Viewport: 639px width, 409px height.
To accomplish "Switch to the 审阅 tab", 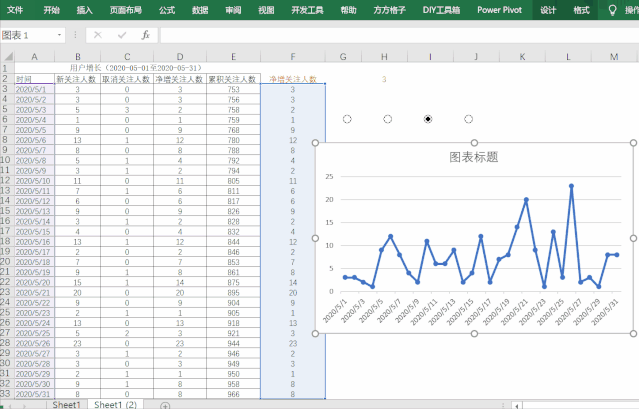I will (x=233, y=10).
